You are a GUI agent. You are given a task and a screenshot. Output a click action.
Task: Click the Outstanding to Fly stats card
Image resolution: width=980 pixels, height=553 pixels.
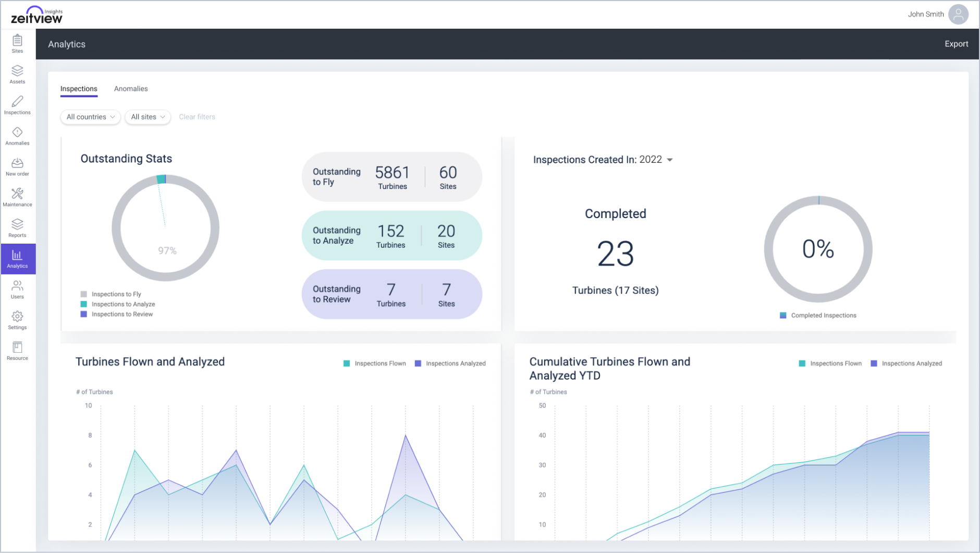tap(392, 177)
